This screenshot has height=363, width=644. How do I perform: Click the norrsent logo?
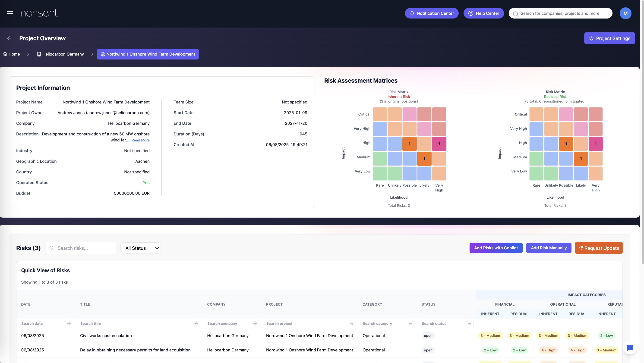pyautogui.click(x=39, y=13)
